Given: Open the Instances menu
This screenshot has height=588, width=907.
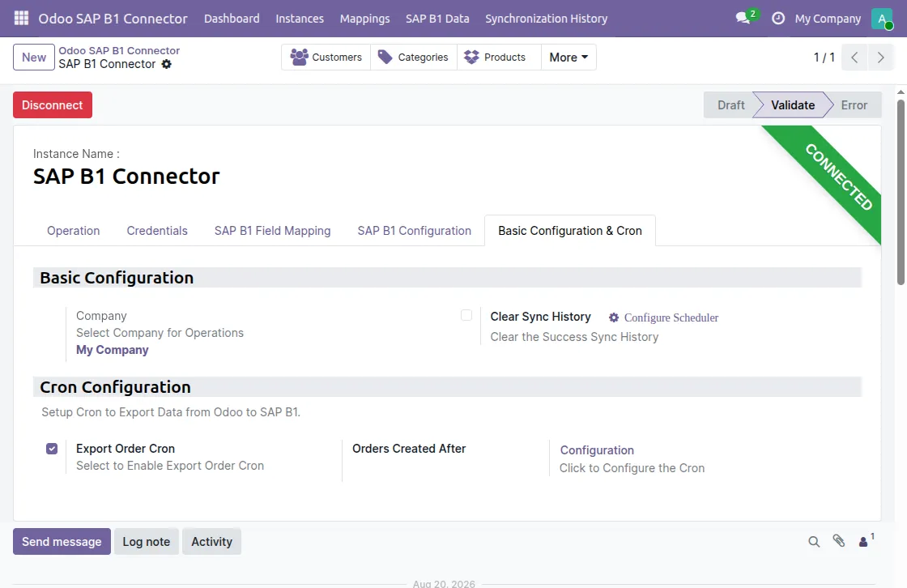Looking at the screenshot, I should coord(300,19).
